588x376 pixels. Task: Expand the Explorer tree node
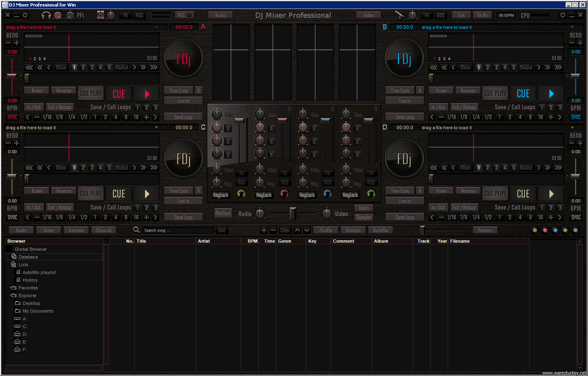coord(27,296)
